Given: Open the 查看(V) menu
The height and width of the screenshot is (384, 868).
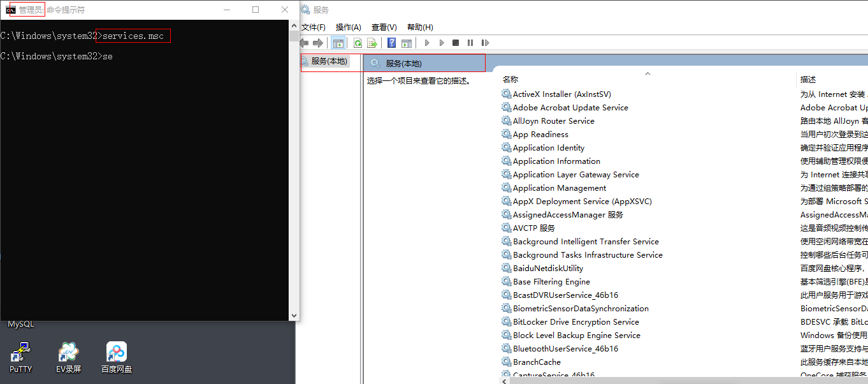Looking at the screenshot, I should click(384, 27).
